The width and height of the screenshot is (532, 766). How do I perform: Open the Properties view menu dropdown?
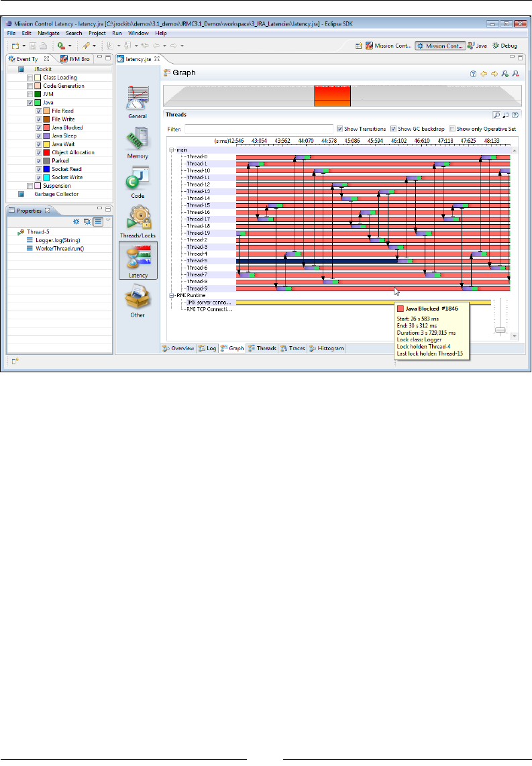coord(108,220)
